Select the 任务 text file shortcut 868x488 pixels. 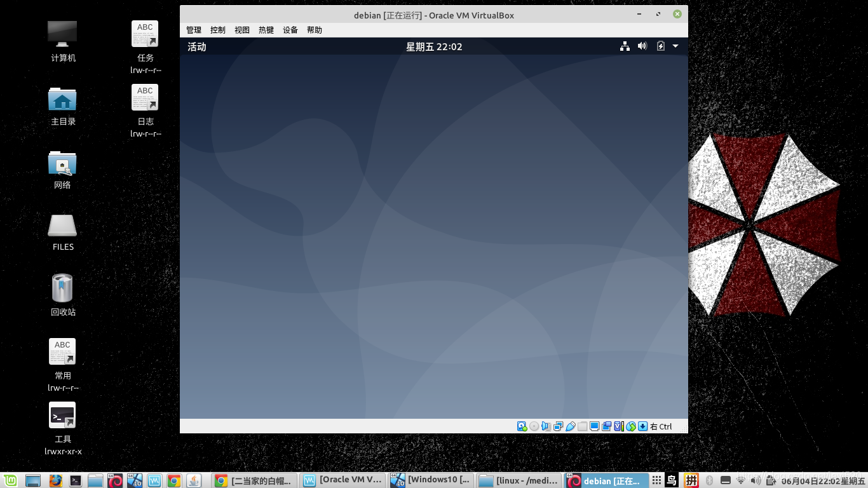point(145,34)
